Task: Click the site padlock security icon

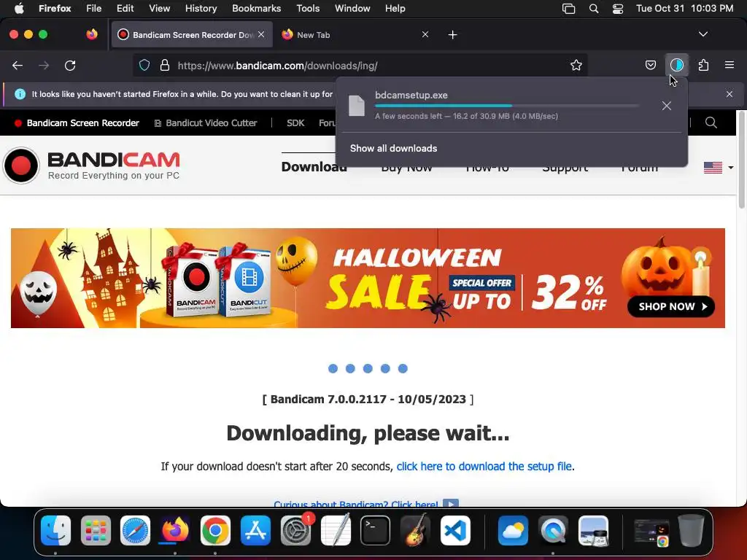Action: (x=165, y=65)
